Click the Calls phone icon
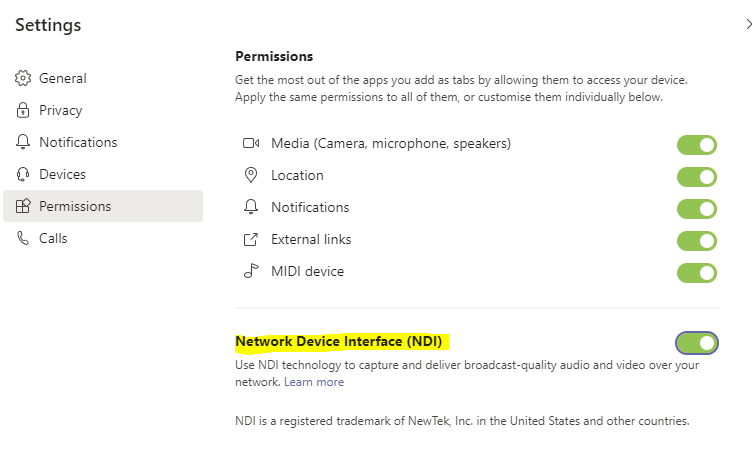 click(23, 238)
